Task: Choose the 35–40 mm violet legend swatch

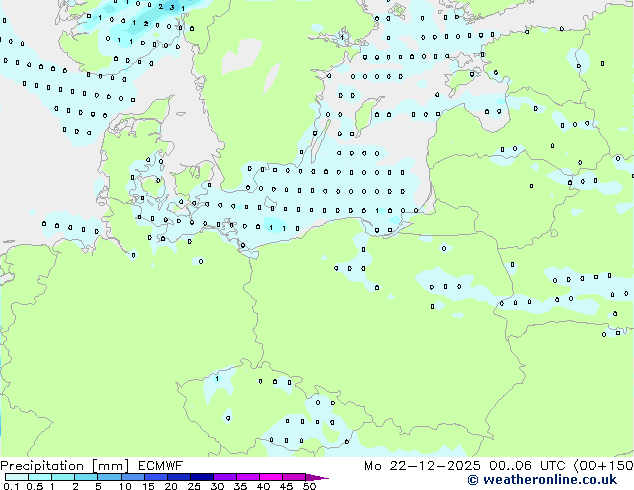Action: [247, 477]
